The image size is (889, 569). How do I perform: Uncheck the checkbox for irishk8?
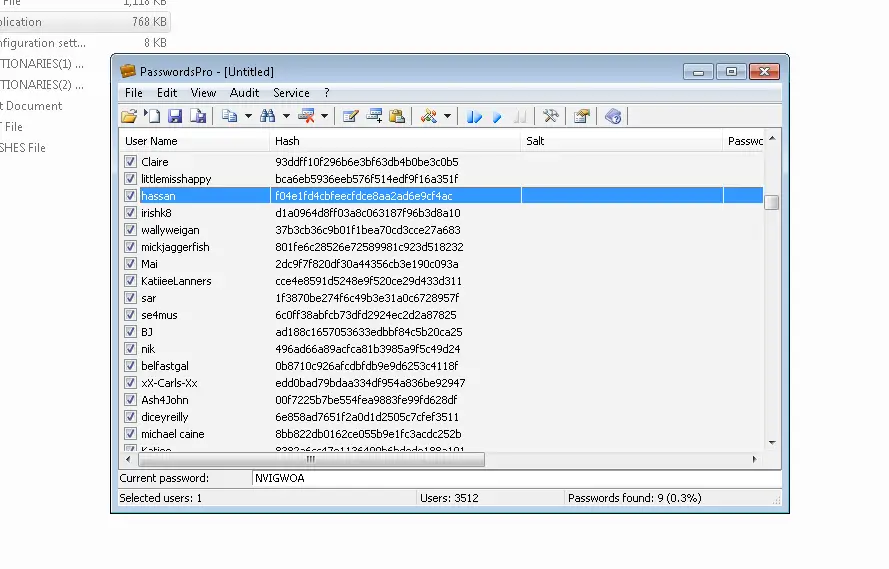click(x=130, y=213)
